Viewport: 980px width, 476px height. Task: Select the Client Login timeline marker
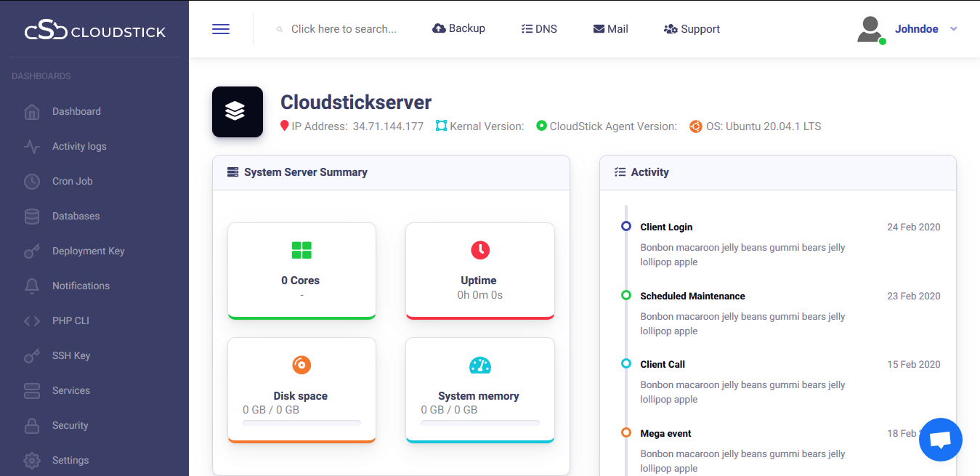click(626, 227)
